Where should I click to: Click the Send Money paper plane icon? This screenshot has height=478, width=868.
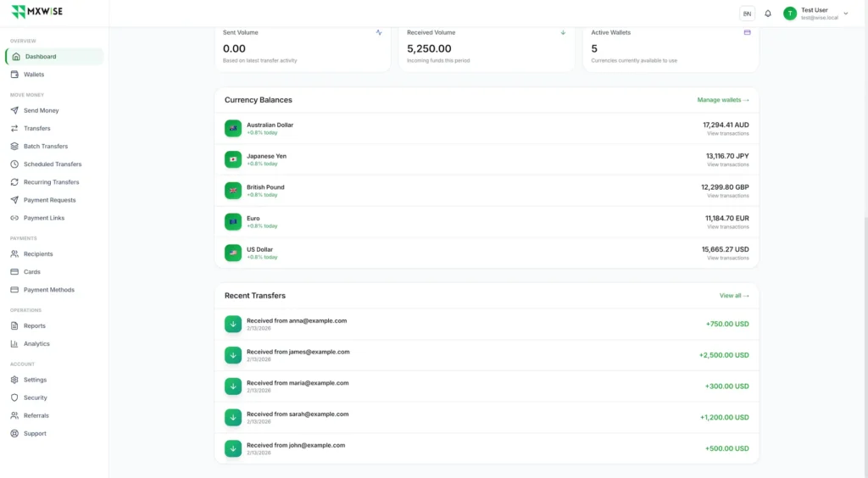[14, 110]
